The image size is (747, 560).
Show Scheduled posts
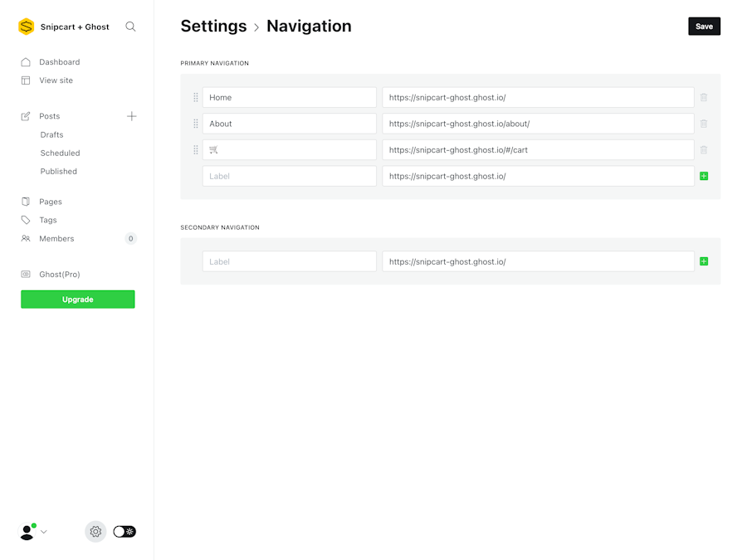coord(60,153)
